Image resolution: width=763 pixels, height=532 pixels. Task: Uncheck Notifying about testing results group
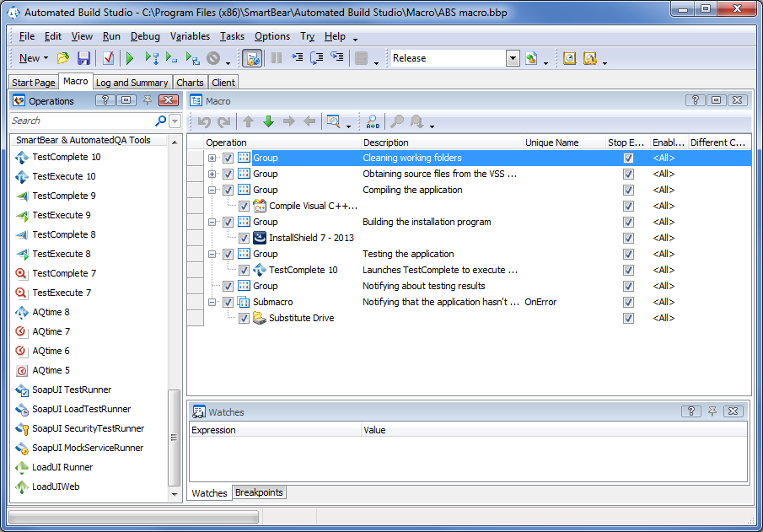click(228, 286)
